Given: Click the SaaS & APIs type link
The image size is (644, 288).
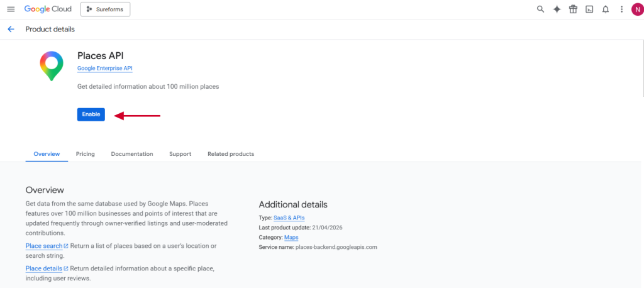Looking at the screenshot, I should click(x=289, y=218).
